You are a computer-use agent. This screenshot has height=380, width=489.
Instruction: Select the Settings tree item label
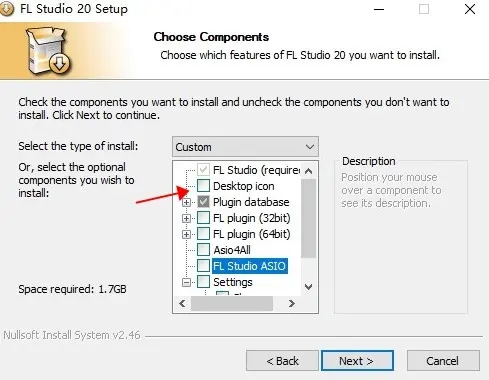point(233,282)
